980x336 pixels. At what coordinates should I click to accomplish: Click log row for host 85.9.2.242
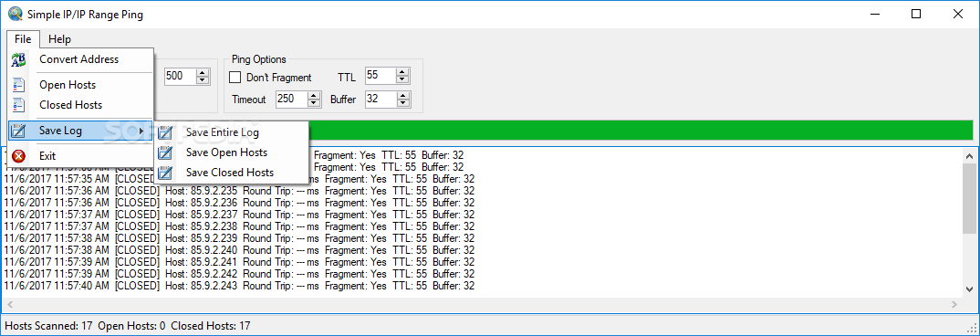[239, 274]
